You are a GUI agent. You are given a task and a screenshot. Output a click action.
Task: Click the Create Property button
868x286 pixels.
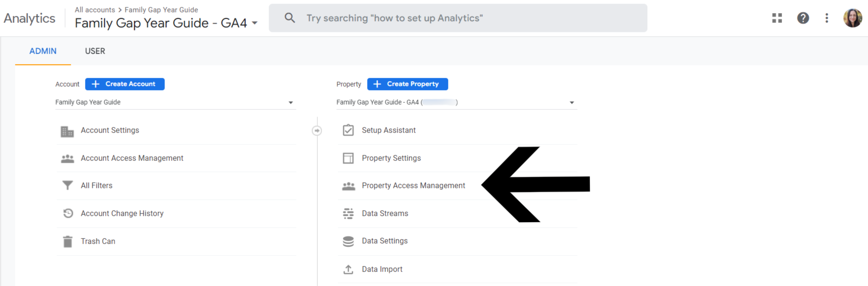coord(407,84)
